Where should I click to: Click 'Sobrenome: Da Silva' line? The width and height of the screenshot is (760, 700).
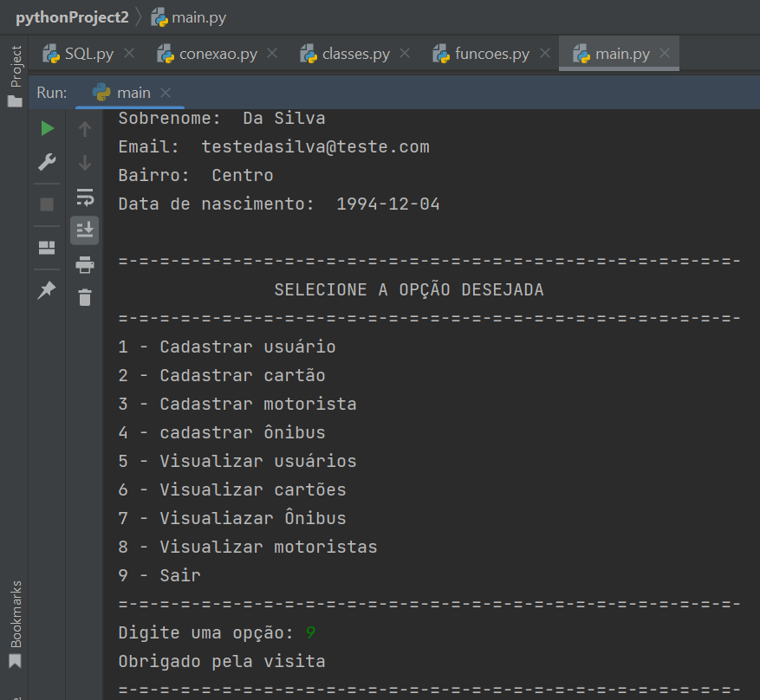[x=222, y=118]
